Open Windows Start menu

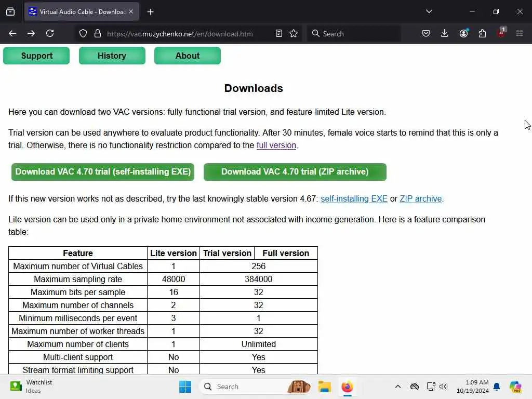click(x=185, y=387)
